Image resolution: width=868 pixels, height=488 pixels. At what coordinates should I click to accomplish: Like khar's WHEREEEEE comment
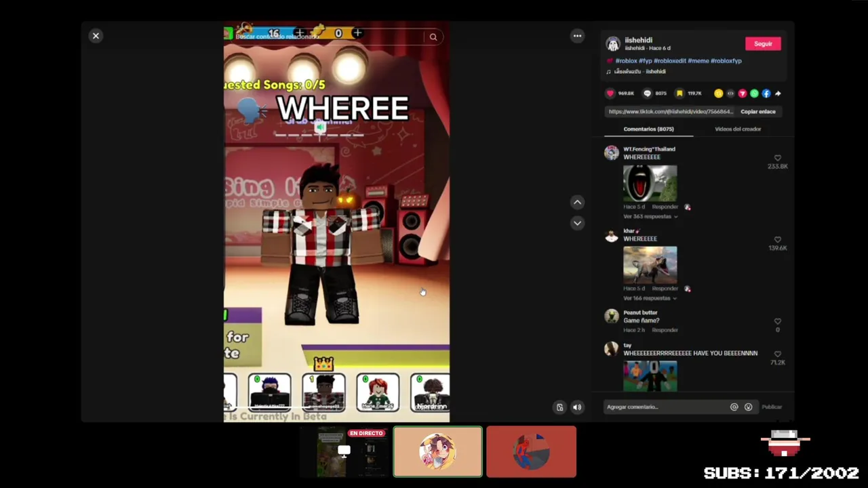point(778,240)
